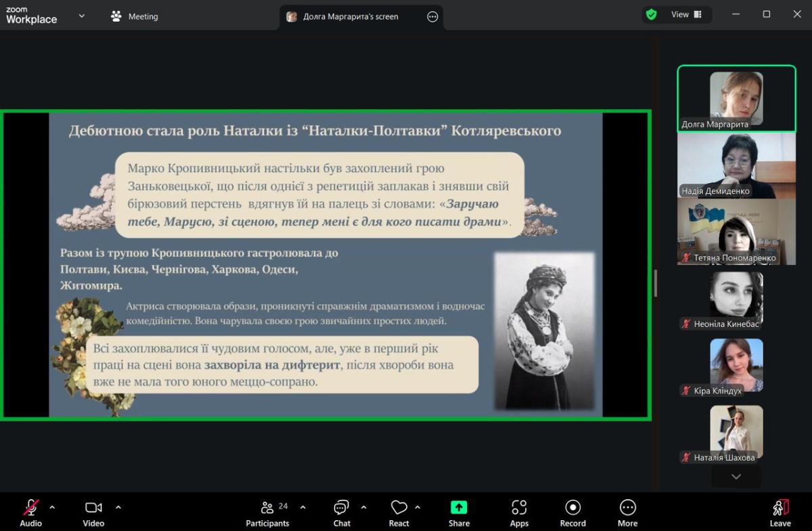Click the green encryption shield icon
The image size is (812, 531).
652,14
